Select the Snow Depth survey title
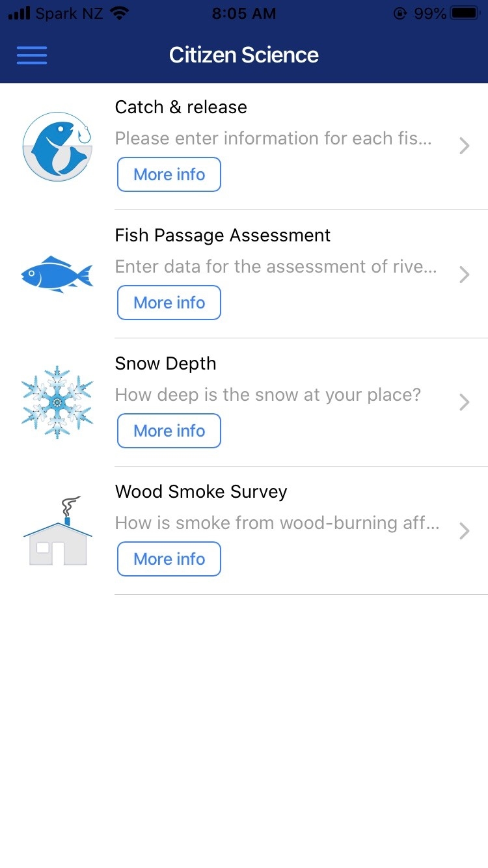488x868 pixels. coord(165,364)
